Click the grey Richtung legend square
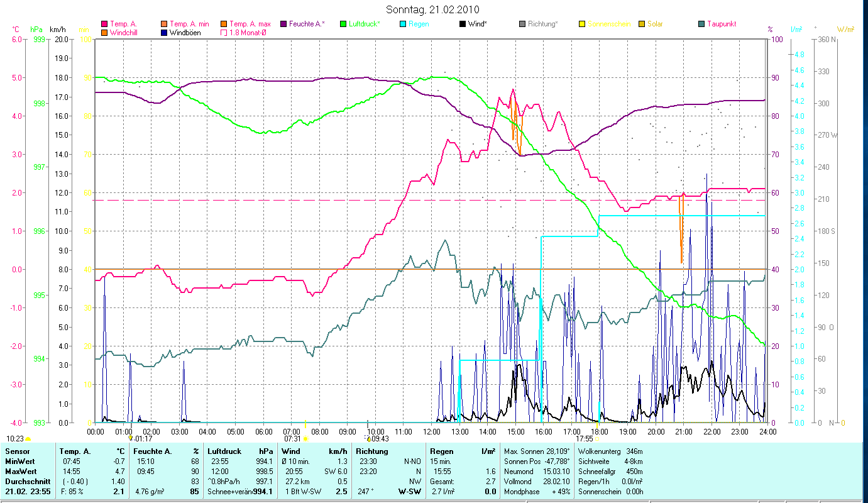This screenshot has height=503, width=868. pyautogui.click(x=522, y=24)
